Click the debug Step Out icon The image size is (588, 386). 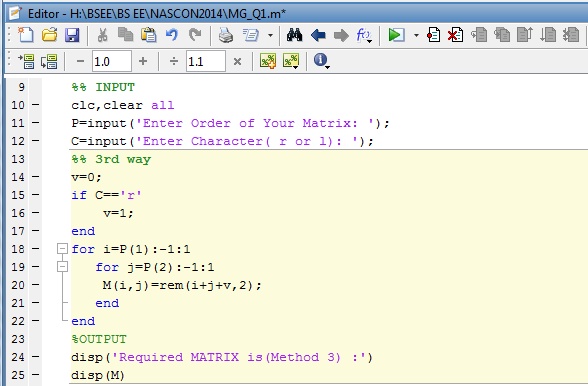[x=525, y=35]
